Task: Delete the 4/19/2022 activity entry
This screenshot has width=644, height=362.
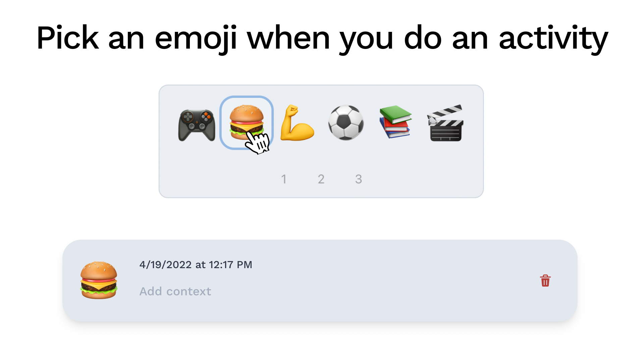Action: (545, 281)
